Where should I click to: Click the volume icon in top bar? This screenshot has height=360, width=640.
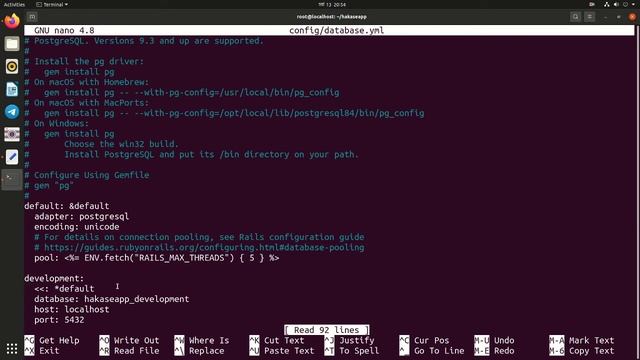(x=616, y=4)
